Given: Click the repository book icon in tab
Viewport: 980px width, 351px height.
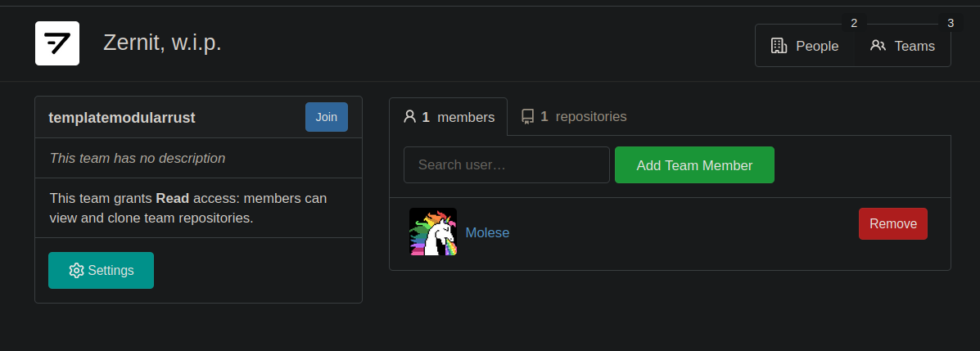Looking at the screenshot, I should 527,116.
